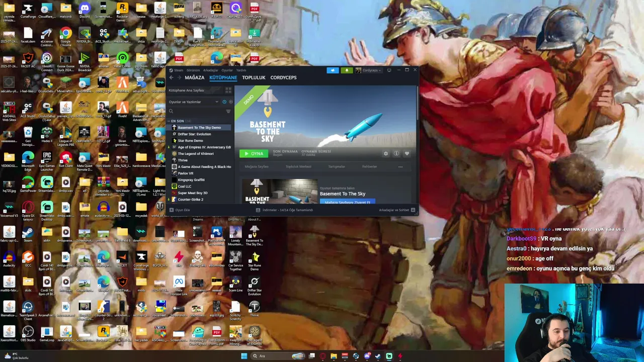Switch library to collections grid view
Image resolution: width=644 pixels, height=362 pixels.
(x=228, y=90)
